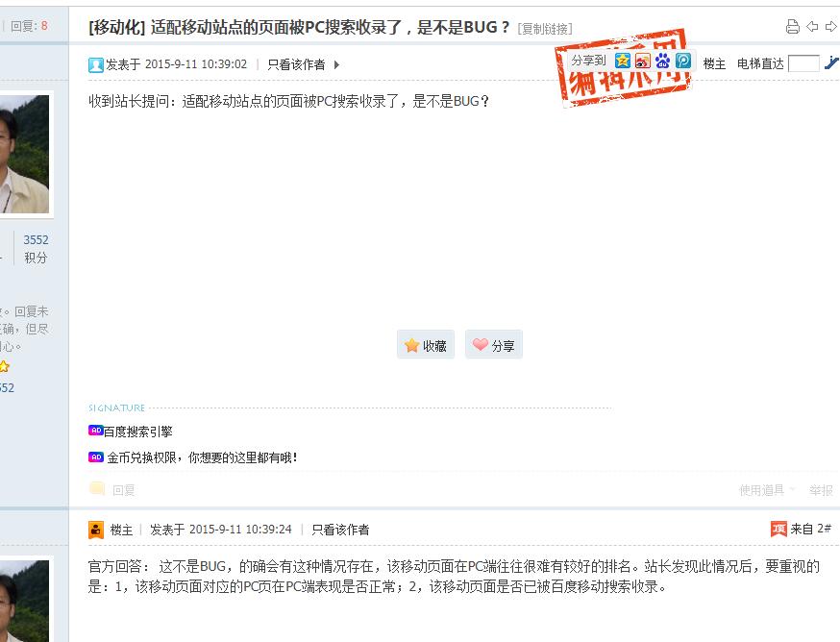
Task: Share to QQ Zone star icon
Action: point(623,61)
